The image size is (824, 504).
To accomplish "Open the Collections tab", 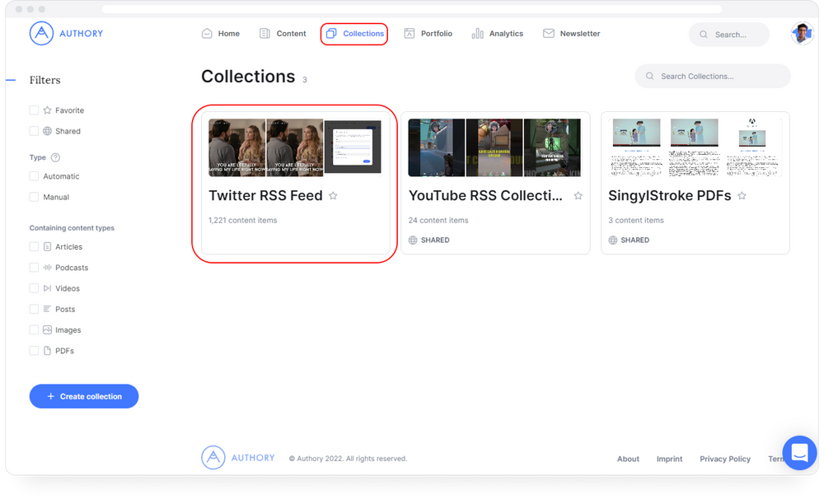I will (354, 34).
